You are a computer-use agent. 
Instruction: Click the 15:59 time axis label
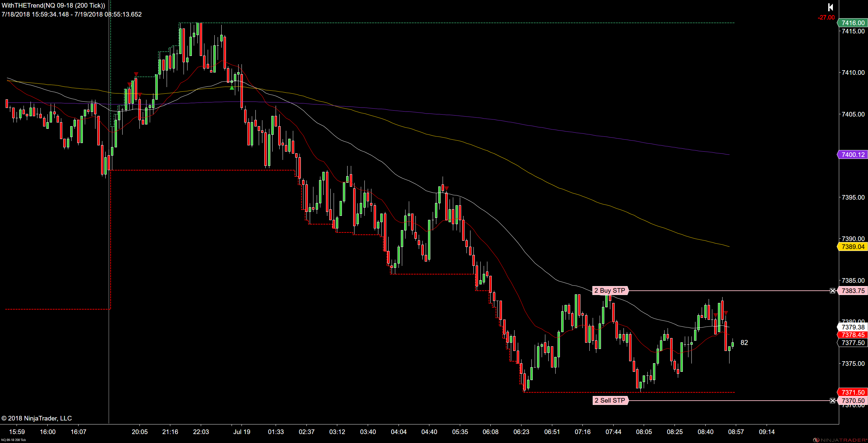17,431
